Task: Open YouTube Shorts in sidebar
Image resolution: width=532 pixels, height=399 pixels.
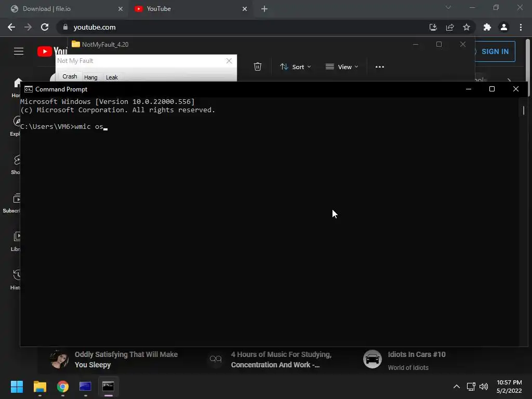Action: click(16, 165)
